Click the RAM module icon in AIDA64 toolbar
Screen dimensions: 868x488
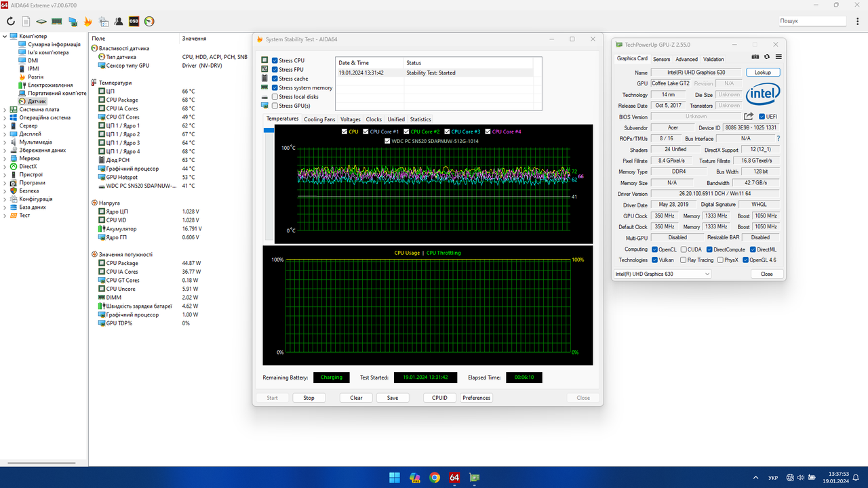57,22
